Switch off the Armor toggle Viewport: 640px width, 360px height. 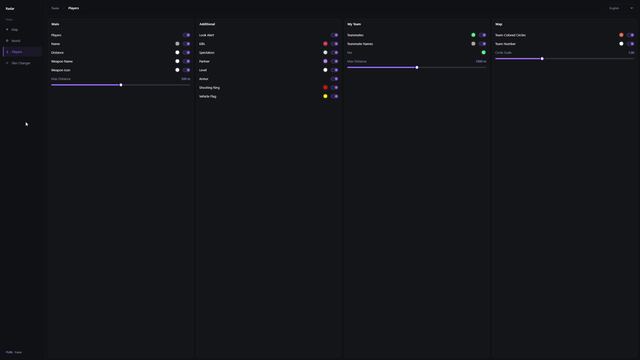pyautogui.click(x=334, y=79)
